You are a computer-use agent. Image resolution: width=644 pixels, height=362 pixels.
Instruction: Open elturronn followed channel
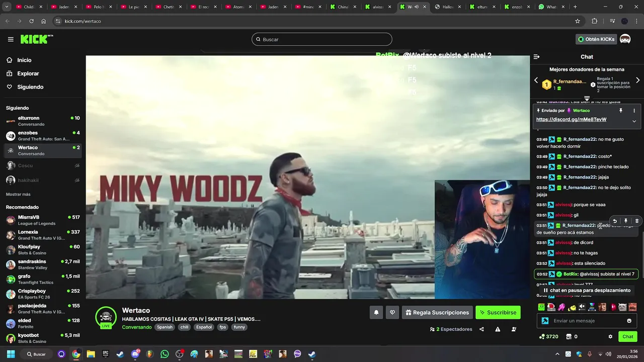point(43,121)
